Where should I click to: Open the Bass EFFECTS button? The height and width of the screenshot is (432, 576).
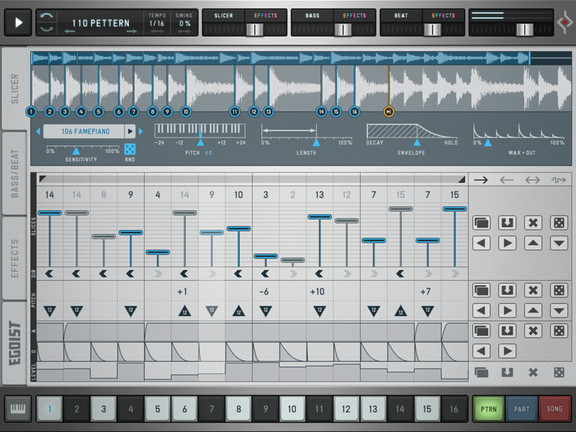tap(354, 15)
